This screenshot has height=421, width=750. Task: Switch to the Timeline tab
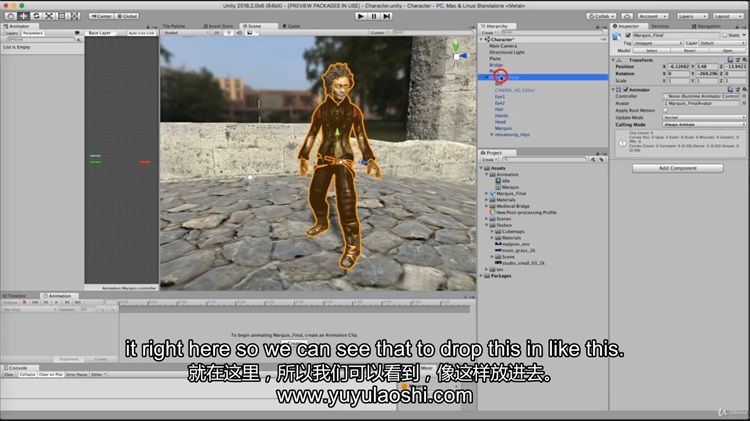(15, 296)
